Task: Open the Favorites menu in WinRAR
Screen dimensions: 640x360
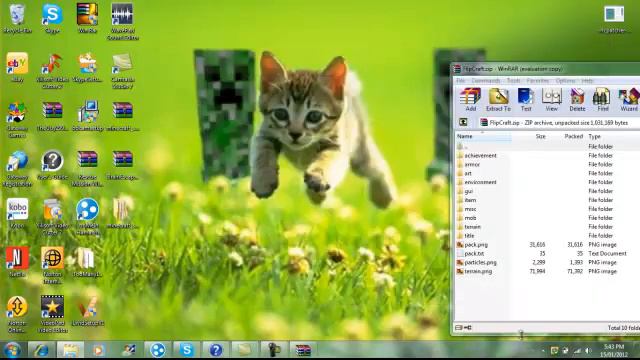Action: pos(538,81)
